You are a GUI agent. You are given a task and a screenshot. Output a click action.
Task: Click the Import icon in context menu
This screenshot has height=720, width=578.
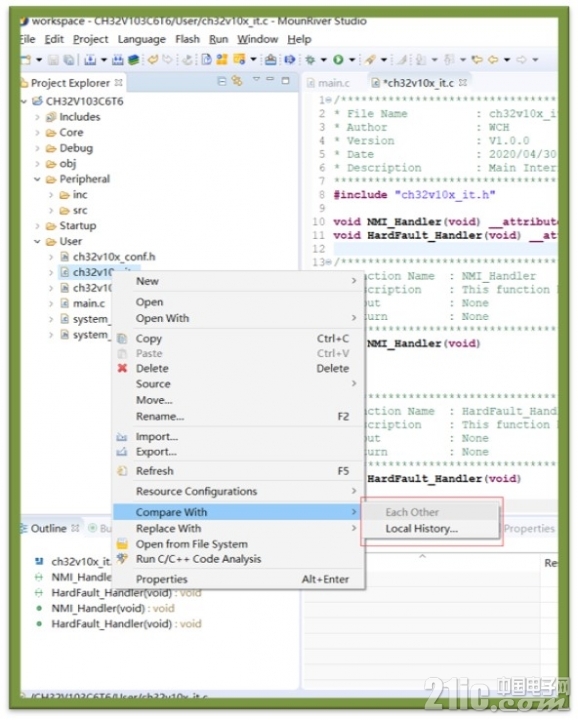click(x=122, y=437)
